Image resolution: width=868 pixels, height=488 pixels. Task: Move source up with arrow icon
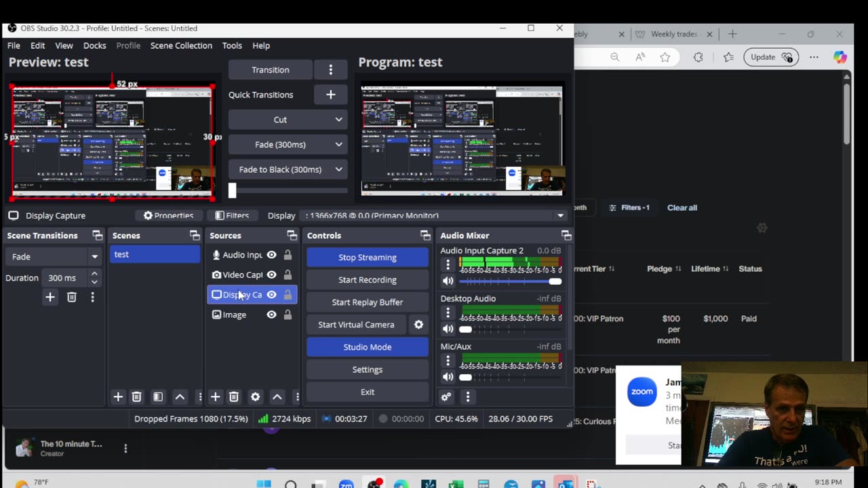277,396
